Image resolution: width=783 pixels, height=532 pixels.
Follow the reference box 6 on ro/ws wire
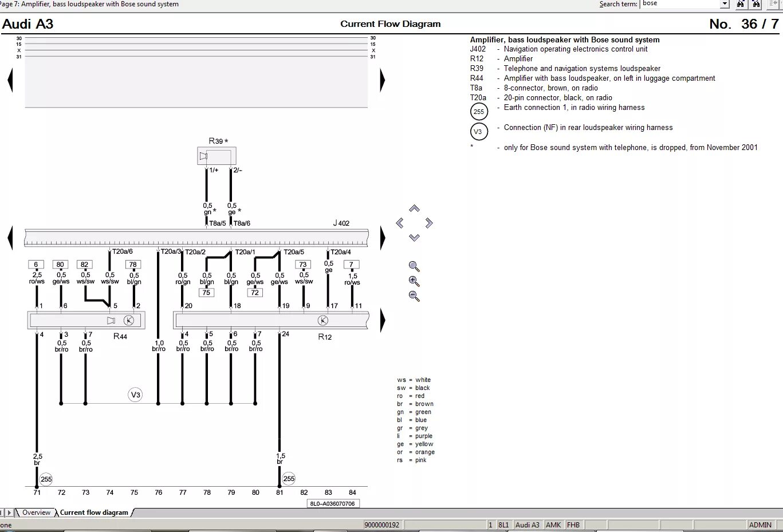36,265
